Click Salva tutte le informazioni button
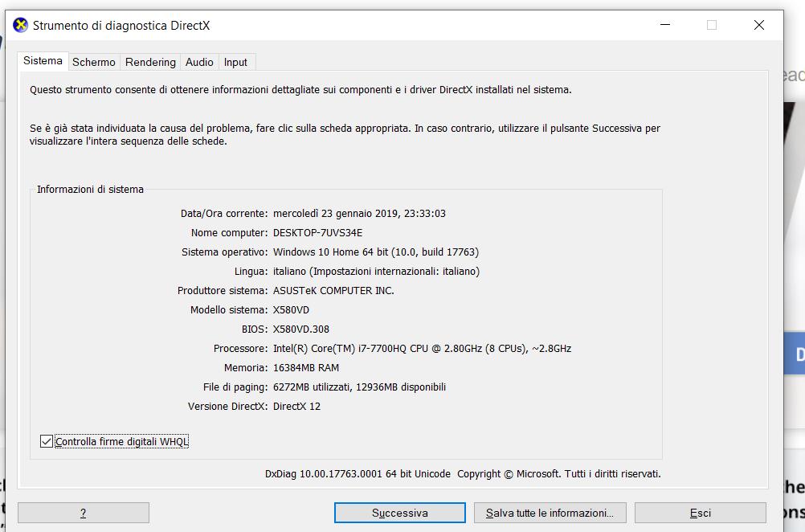The height and width of the screenshot is (532, 805). click(x=550, y=513)
